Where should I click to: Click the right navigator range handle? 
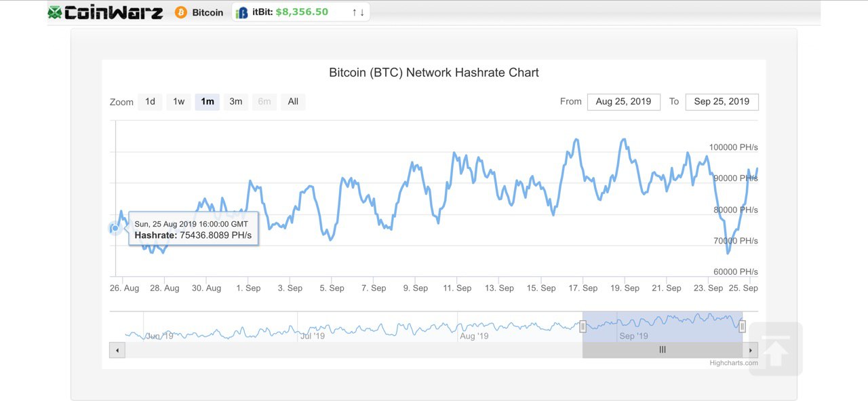click(742, 326)
